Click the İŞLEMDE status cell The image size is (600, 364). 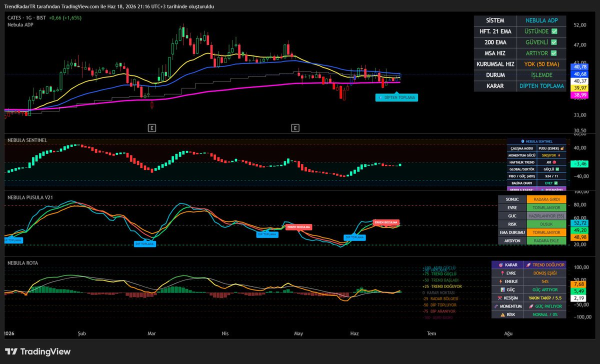(x=541, y=75)
